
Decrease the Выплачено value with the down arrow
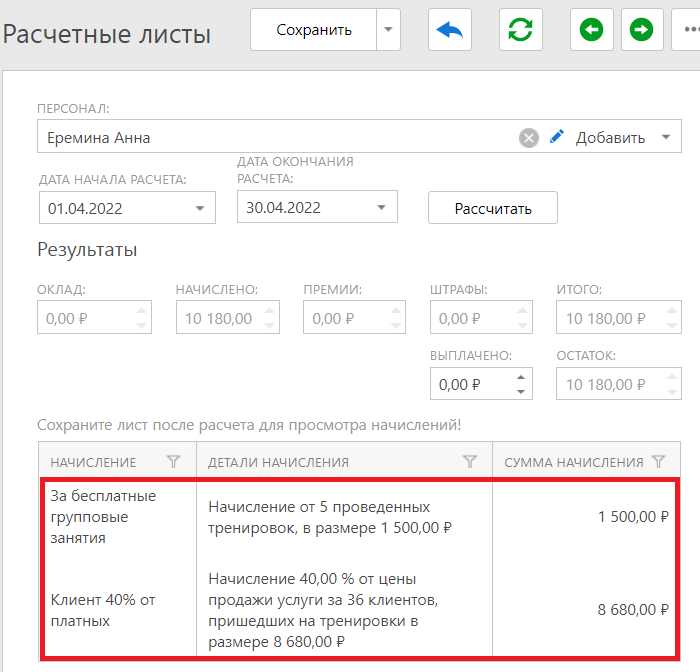pos(521,392)
